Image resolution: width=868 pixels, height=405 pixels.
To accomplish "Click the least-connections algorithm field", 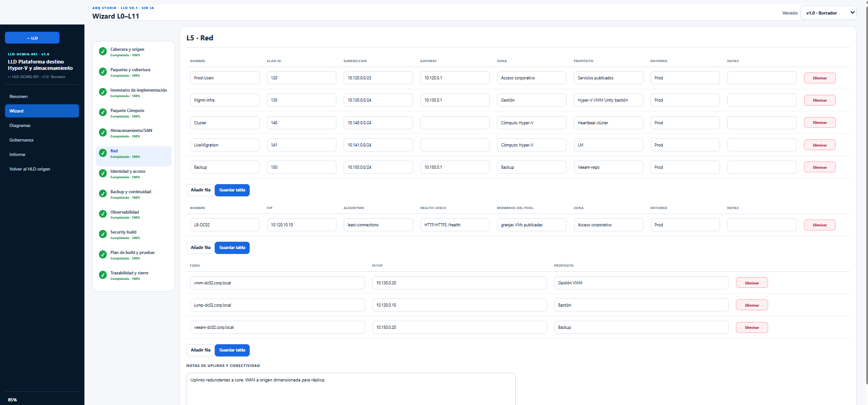I will pyautogui.click(x=378, y=225).
